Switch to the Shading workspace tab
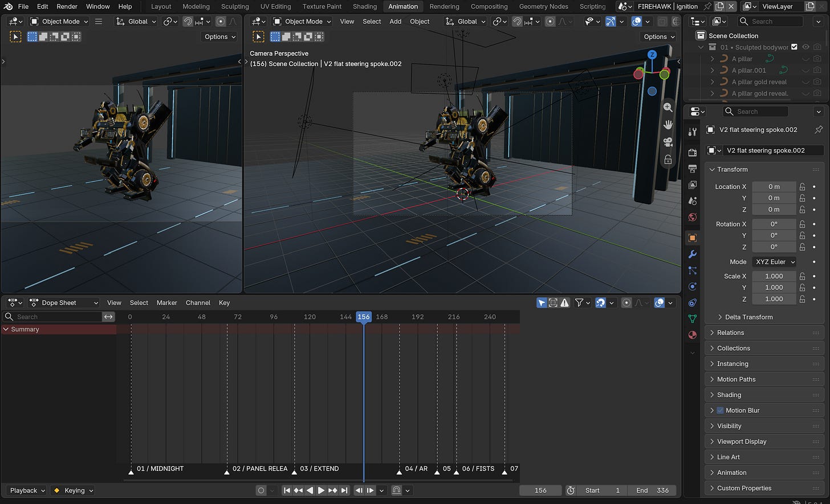Viewport: 830px width, 504px height. pos(365,6)
